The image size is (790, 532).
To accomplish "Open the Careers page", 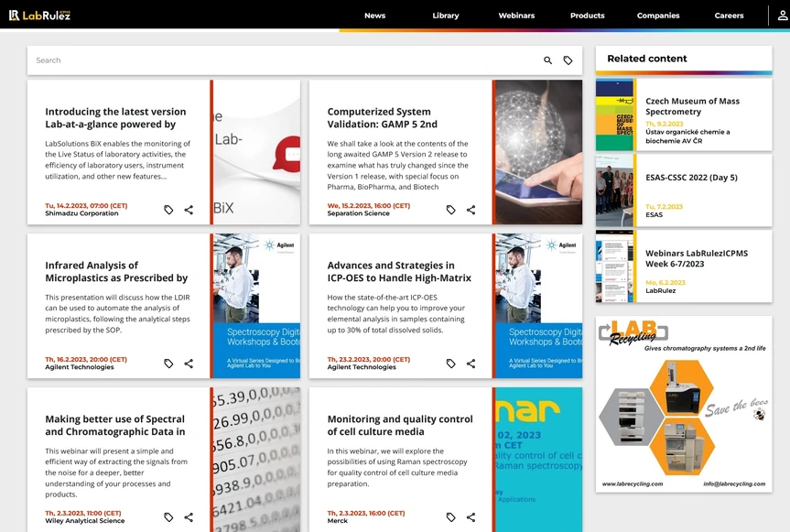I will pyautogui.click(x=729, y=16).
